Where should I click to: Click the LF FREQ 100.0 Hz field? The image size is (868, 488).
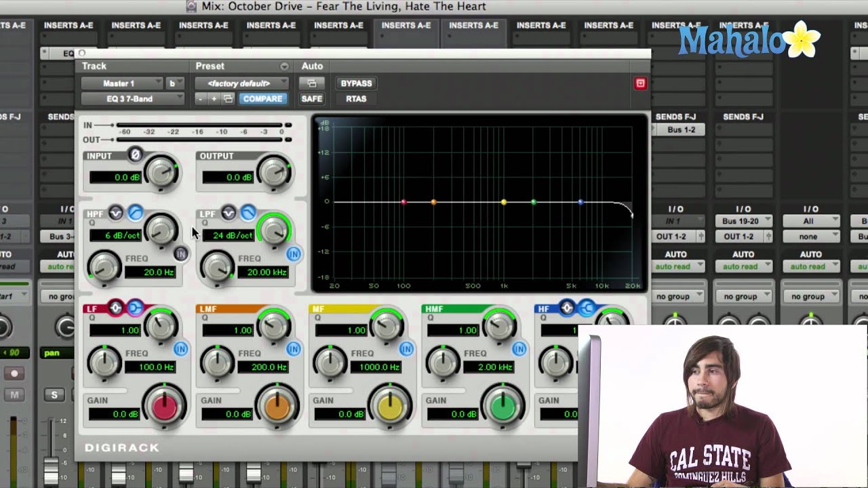tap(151, 367)
